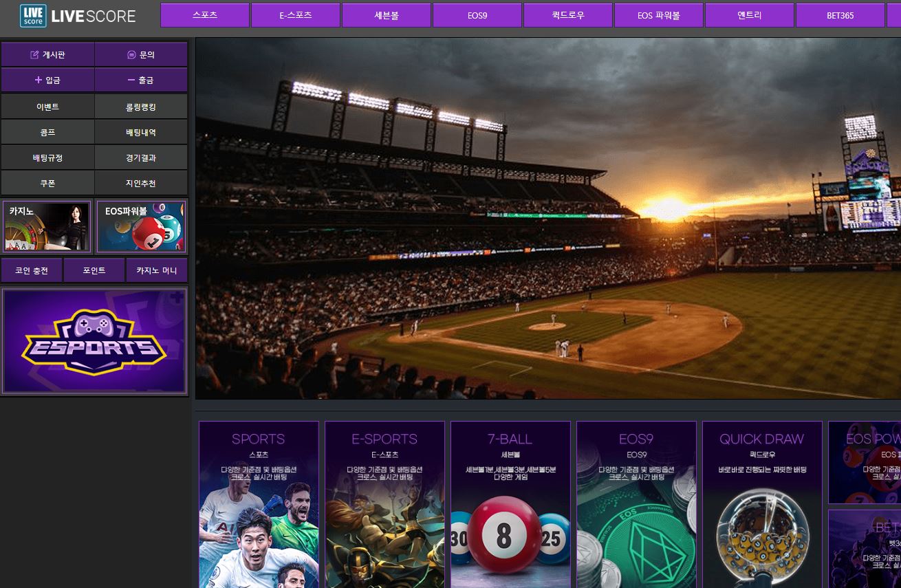The image size is (901, 588).
Task: Select the QUICK DRAW game card
Action: pyautogui.click(x=762, y=504)
